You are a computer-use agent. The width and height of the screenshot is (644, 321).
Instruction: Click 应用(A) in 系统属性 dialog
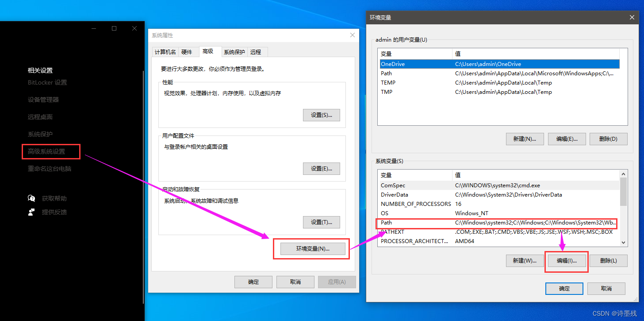pos(337,282)
